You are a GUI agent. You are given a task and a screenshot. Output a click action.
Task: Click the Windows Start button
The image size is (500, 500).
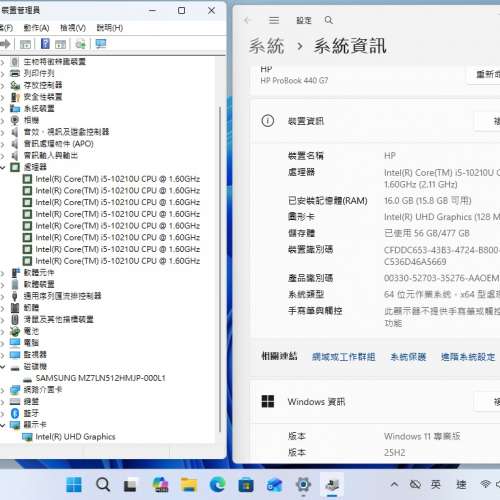pyautogui.click(x=74, y=484)
